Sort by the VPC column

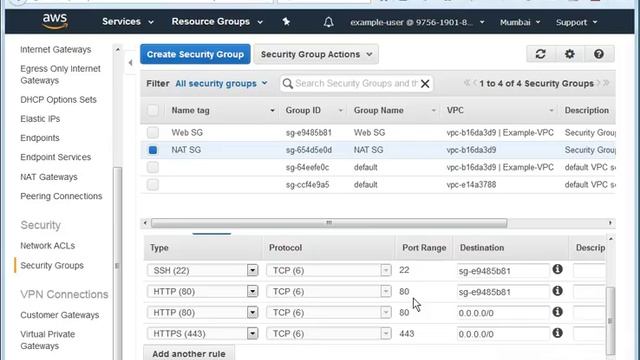pos(500,110)
